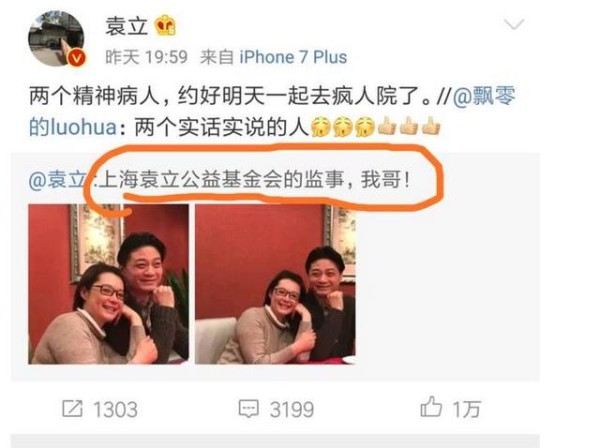The height and width of the screenshot is (448, 600).
Task: View the right photo thumbnail
Action: pyautogui.click(x=275, y=284)
